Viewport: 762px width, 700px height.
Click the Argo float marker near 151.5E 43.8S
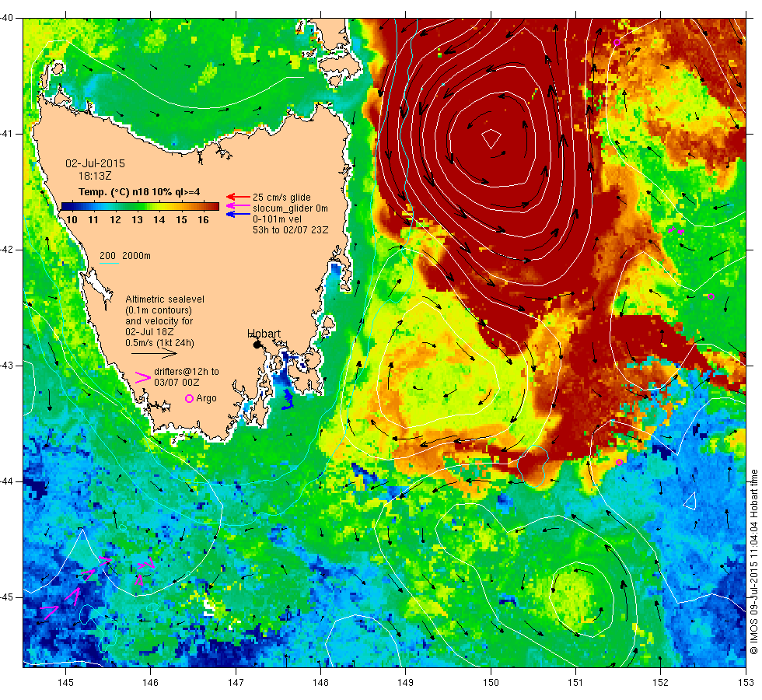pyautogui.click(x=619, y=462)
